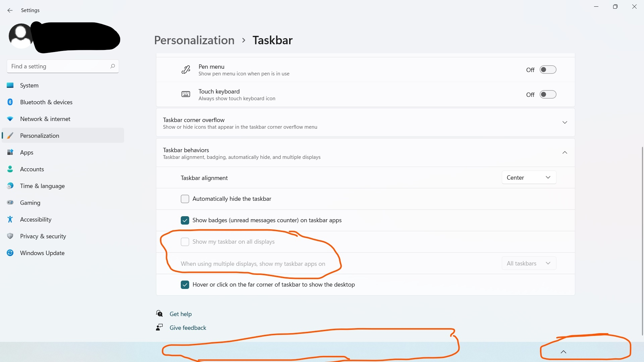Open the System settings category

29,85
